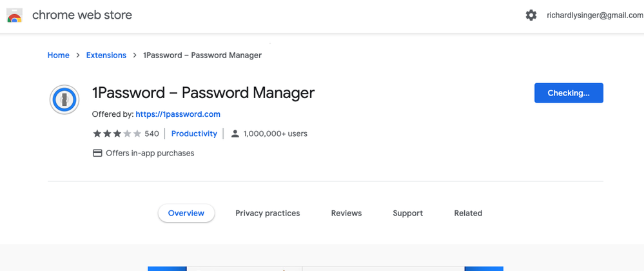Go to the Reviews tab
This screenshot has height=271, width=644.
[346, 213]
